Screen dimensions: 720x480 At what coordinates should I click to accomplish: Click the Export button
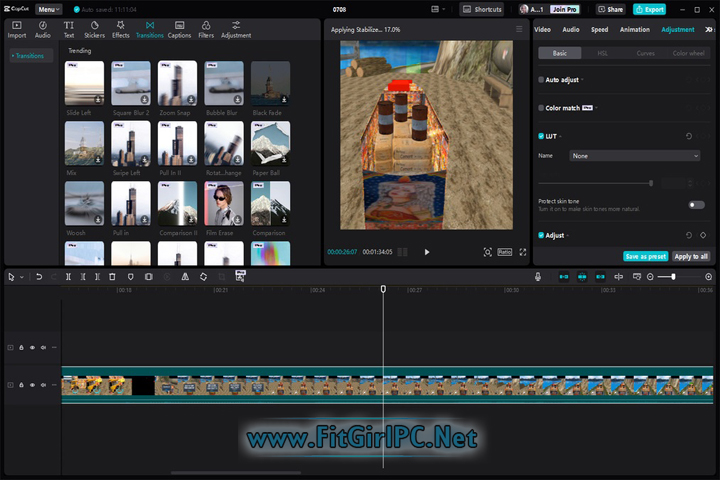click(649, 9)
